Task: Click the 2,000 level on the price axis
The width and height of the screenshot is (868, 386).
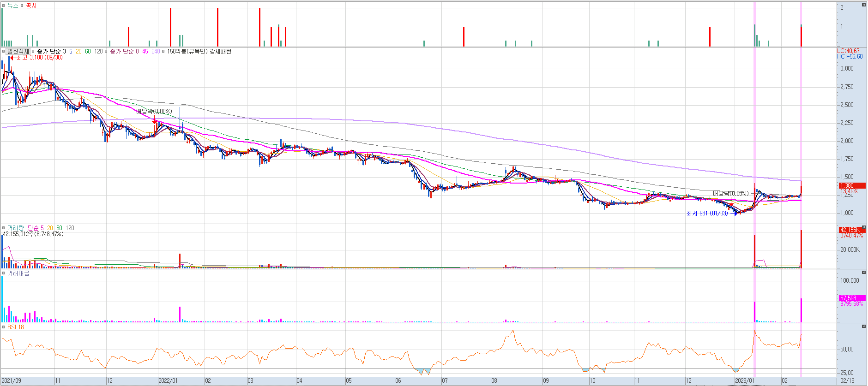Action: tap(847, 141)
